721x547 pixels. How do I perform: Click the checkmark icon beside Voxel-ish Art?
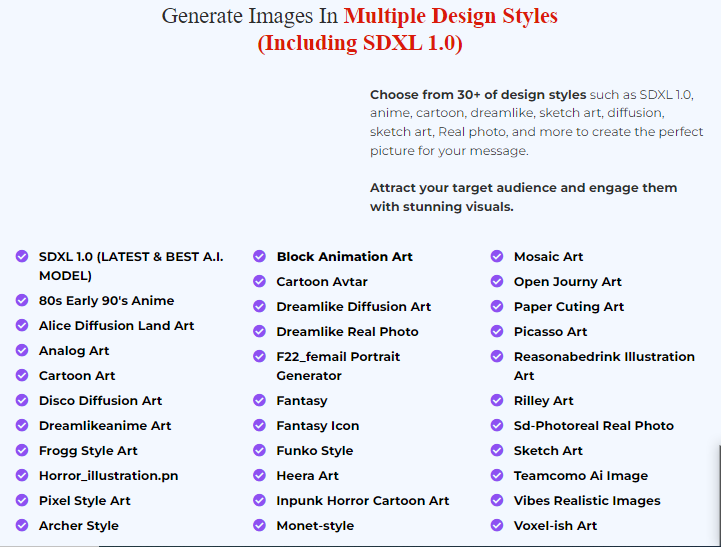tap(497, 526)
